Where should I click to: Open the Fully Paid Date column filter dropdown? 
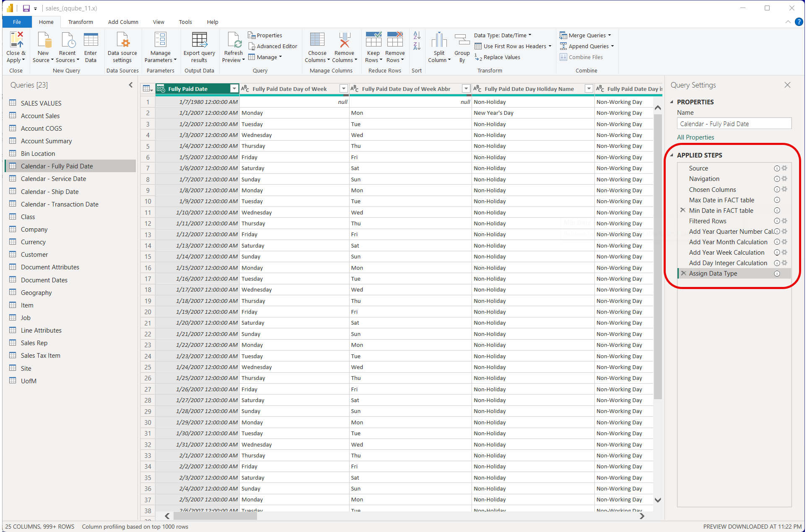click(234, 88)
